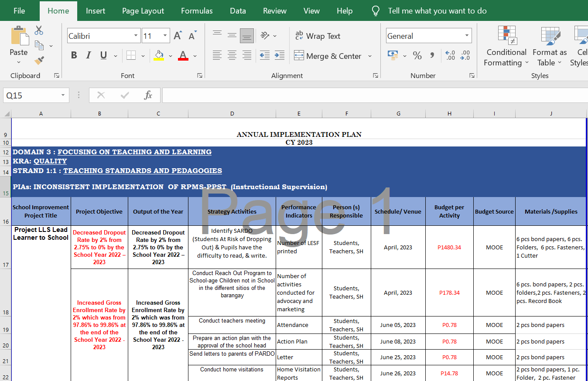Toggle Wrap Text for cells
This screenshot has height=381, width=588.
(318, 36)
